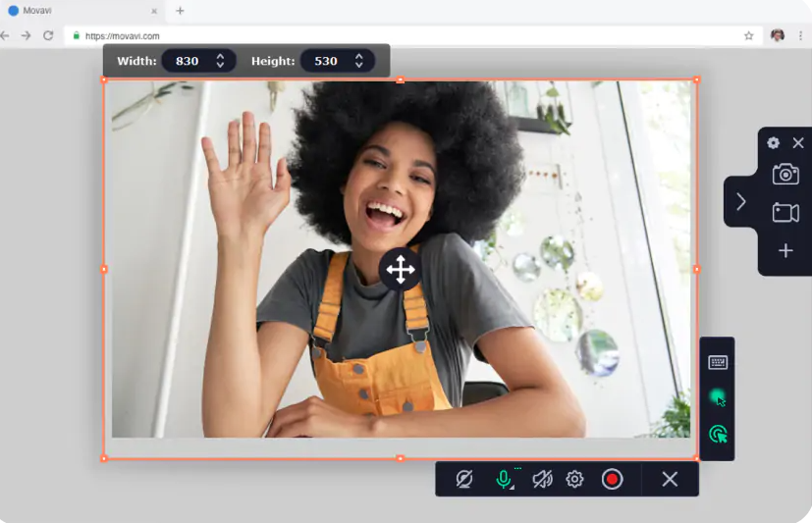Toggle keystroke display keyboard icon
Screen dimensions: 812x523
[x=718, y=362]
